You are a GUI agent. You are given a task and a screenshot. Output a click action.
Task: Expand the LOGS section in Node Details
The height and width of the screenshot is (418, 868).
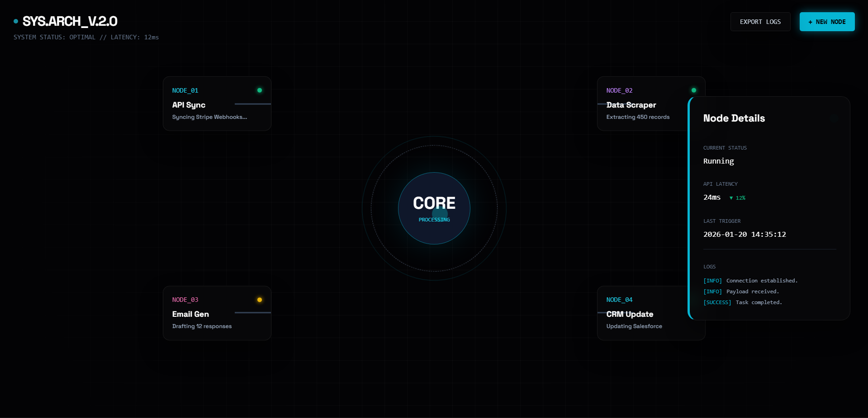(x=709, y=267)
